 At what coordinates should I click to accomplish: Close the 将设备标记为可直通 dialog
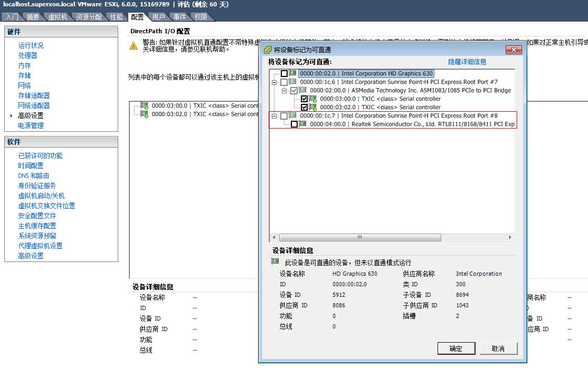514,50
